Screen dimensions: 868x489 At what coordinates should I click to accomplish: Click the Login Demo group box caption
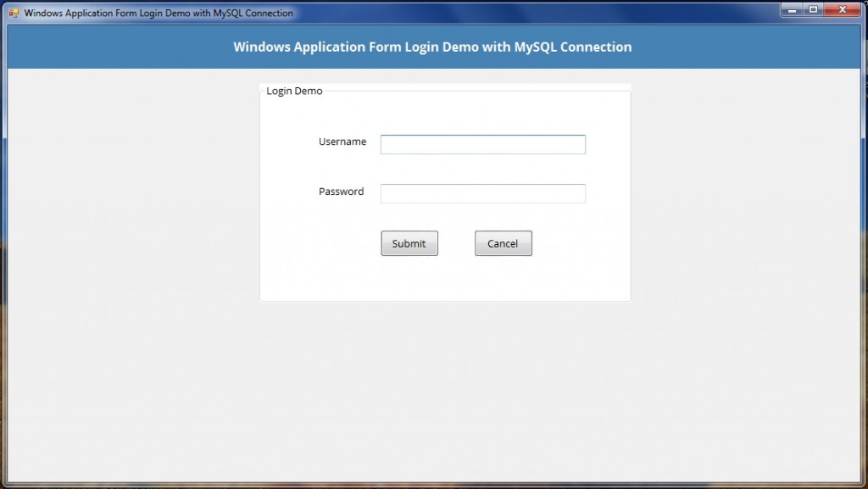click(294, 91)
